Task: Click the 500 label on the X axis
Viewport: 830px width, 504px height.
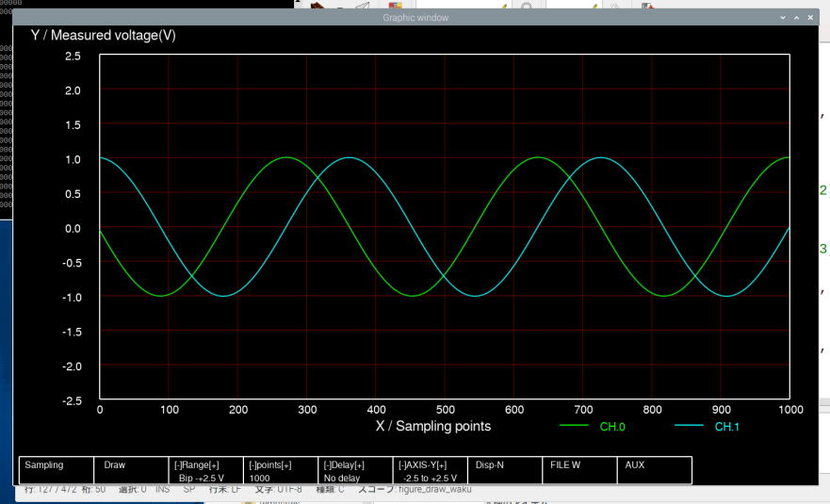Action: pyautogui.click(x=446, y=410)
